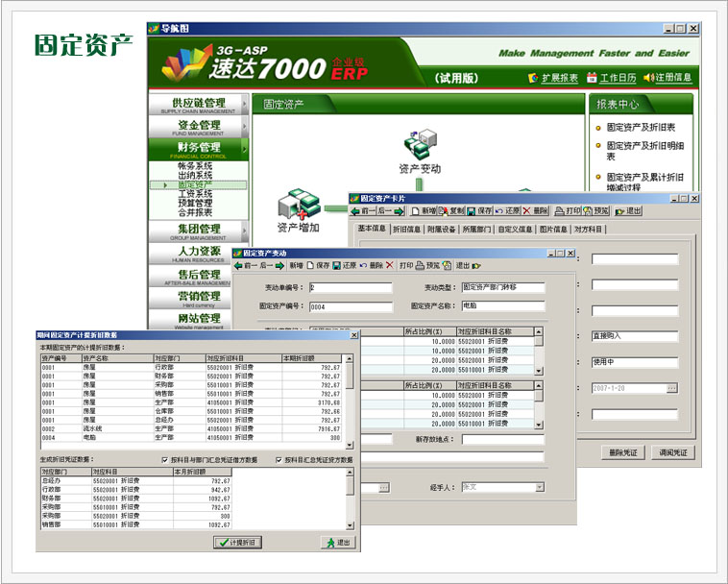The width and height of the screenshot is (728, 584).
Task: Click 退出 button in depreciation dialog
Action: 338,543
